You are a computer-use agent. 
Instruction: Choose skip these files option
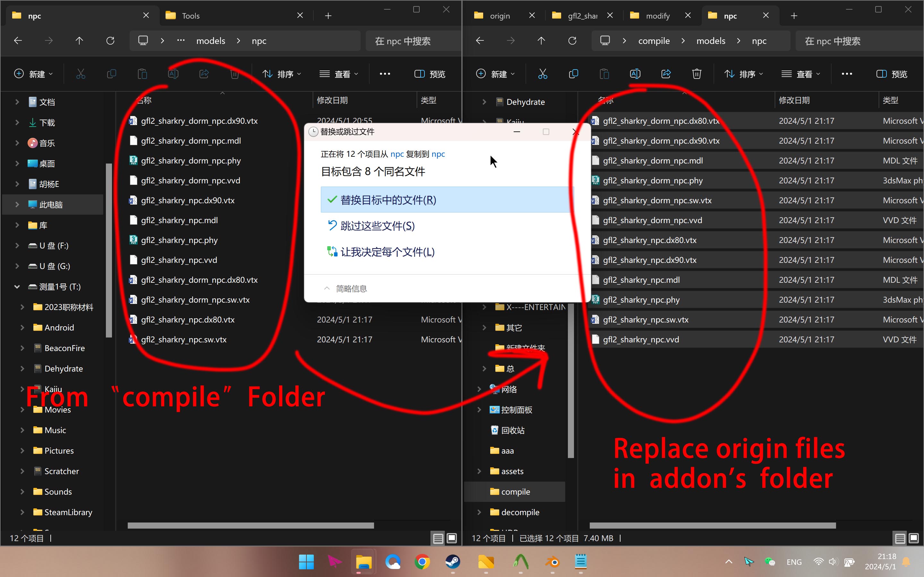click(x=377, y=226)
